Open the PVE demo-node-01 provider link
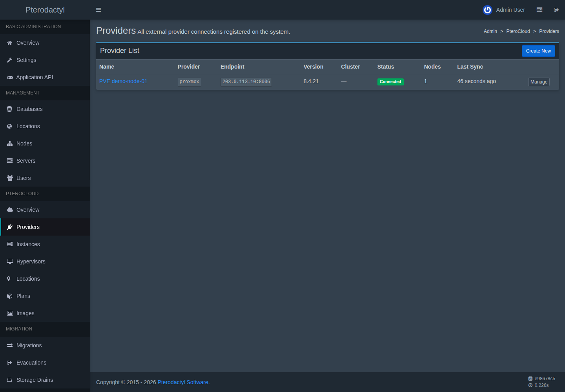This screenshot has width=565, height=392. (x=123, y=81)
